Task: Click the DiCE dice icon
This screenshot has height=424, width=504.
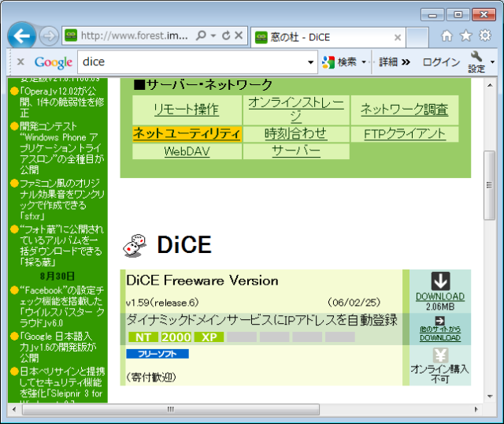Action: pyautogui.click(x=135, y=245)
